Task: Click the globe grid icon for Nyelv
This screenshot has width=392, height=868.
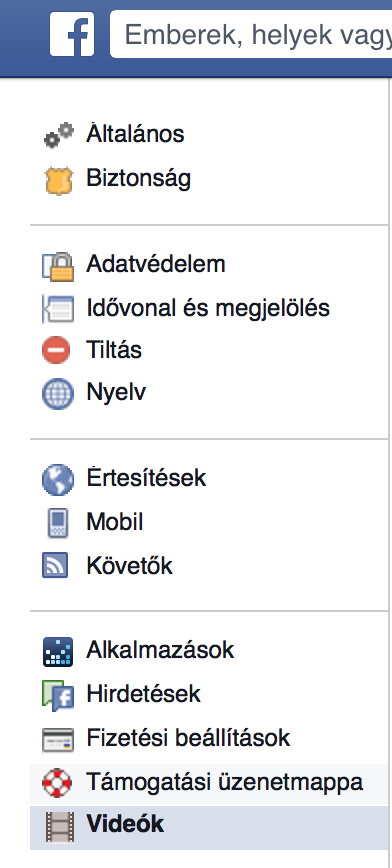Action: (x=58, y=394)
